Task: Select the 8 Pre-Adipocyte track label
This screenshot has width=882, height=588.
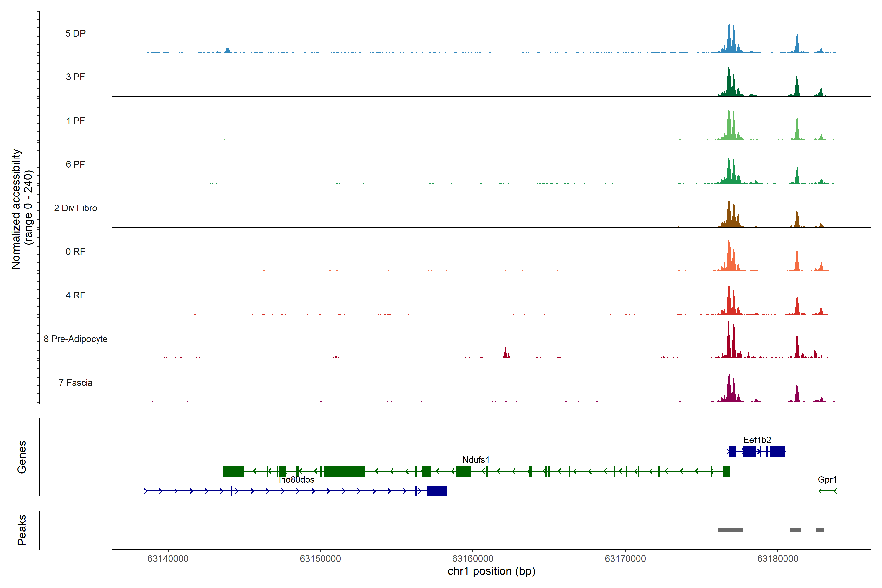Action: coord(75,339)
